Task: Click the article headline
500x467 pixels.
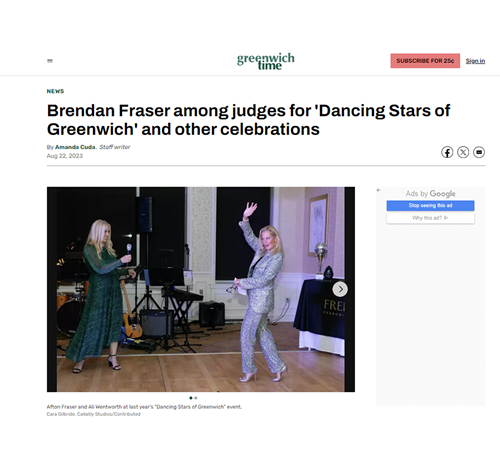Action: (x=248, y=120)
